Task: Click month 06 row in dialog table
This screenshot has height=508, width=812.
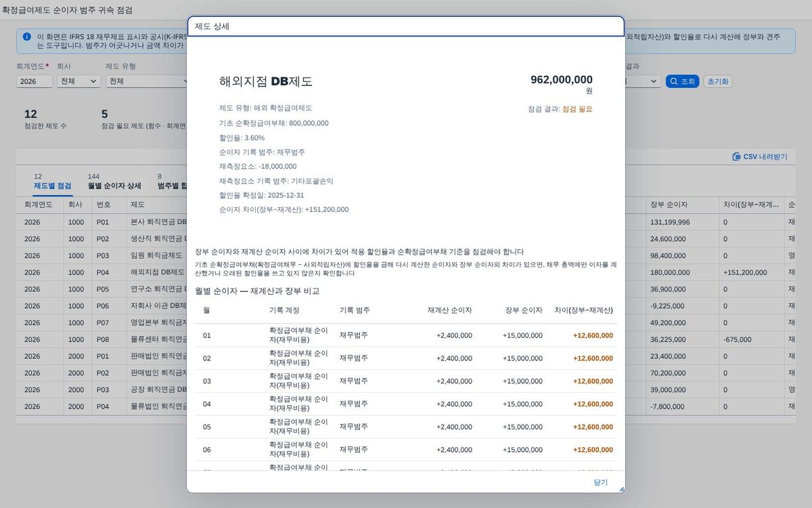Action: [x=406, y=450]
